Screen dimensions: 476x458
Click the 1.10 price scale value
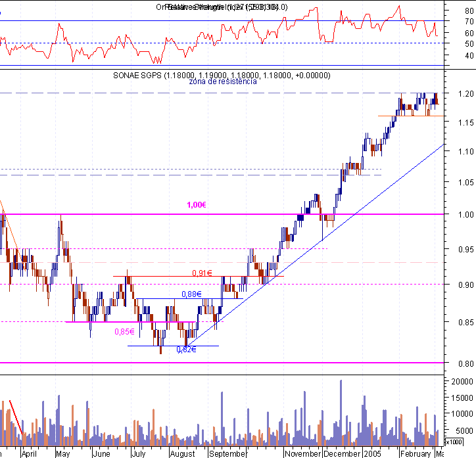tap(465, 151)
